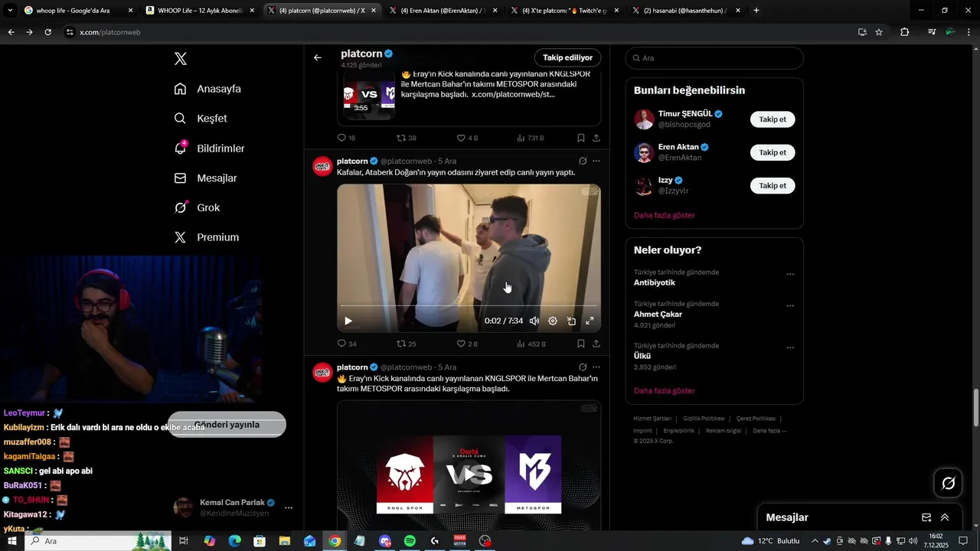This screenshot has height=551, width=980.
Task: Enter fullscreen on the video
Action: [590, 321]
